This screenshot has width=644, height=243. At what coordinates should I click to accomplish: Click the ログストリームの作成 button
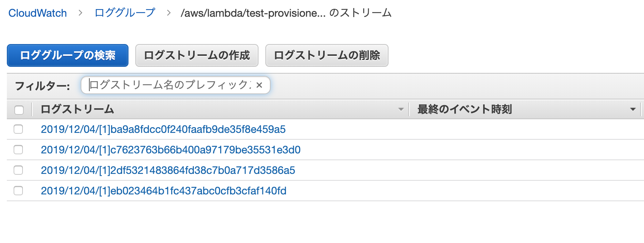[x=197, y=55]
